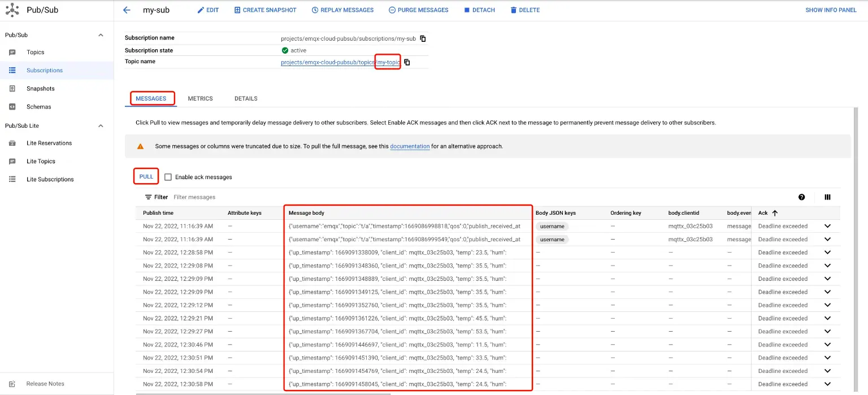This screenshot has width=868, height=395.
Task: Switch to the Metrics tab
Action: tap(200, 98)
